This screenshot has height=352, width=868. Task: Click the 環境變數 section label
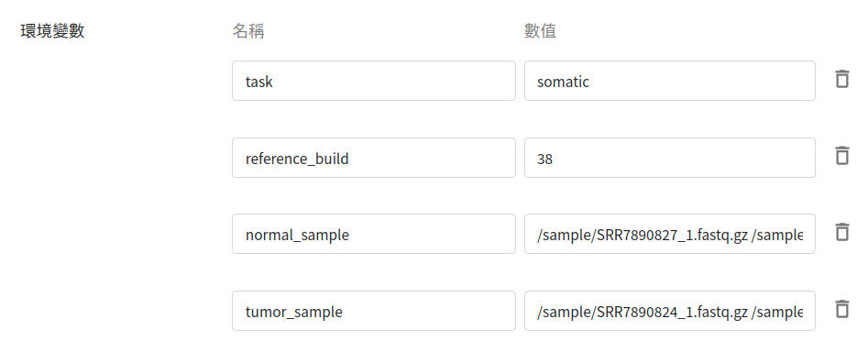(52, 31)
